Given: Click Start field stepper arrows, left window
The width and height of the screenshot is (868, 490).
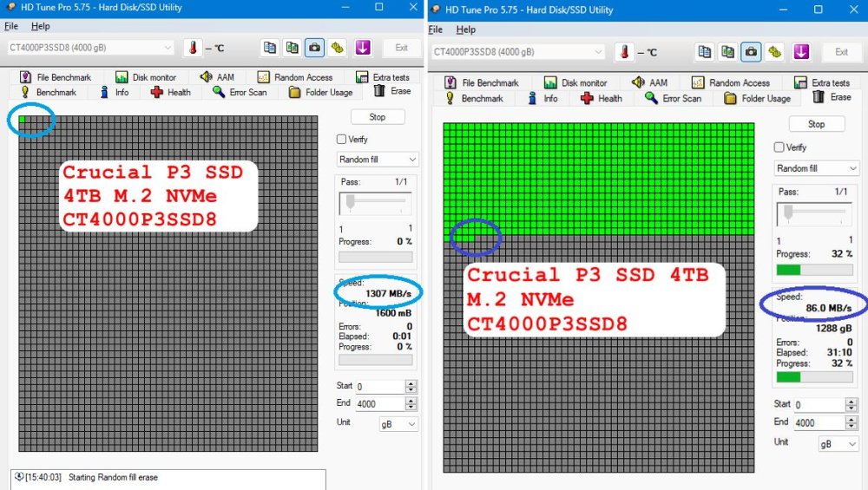Looking at the screenshot, I should [x=411, y=387].
